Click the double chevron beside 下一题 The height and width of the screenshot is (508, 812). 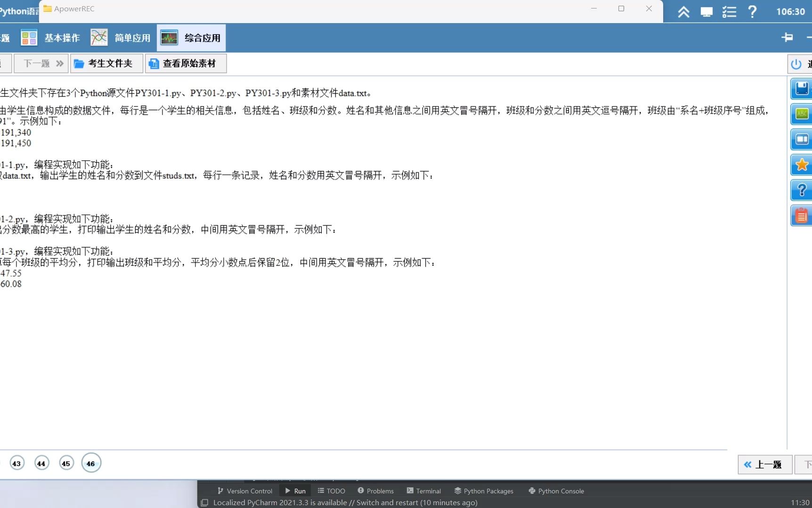[x=60, y=64]
